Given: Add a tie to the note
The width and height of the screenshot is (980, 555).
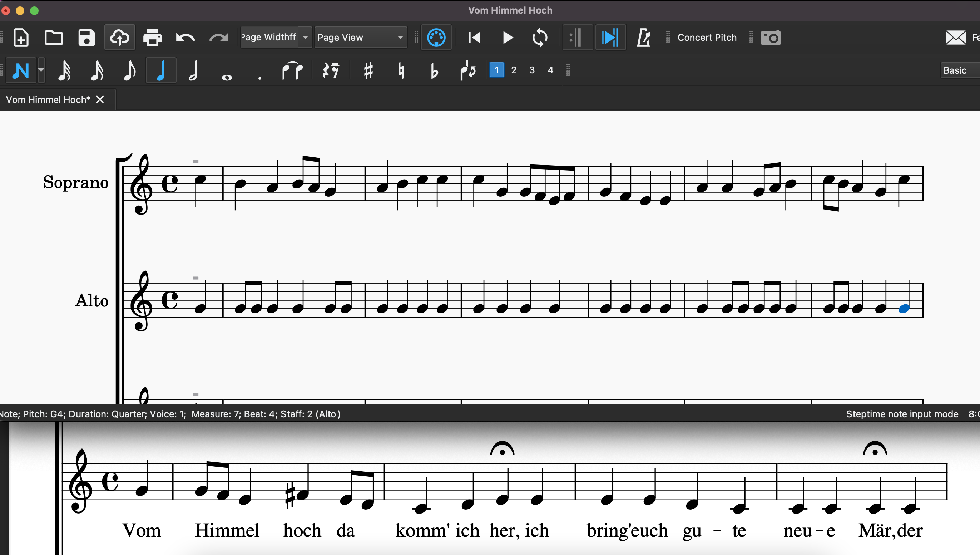Looking at the screenshot, I should pyautogui.click(x=292, y=70).
